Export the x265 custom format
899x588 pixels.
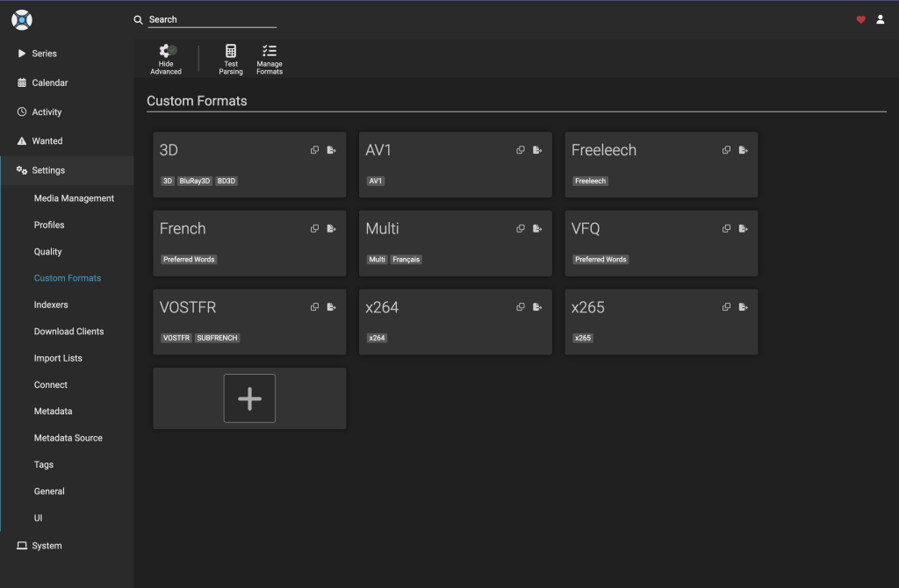(x=743, y=307)
